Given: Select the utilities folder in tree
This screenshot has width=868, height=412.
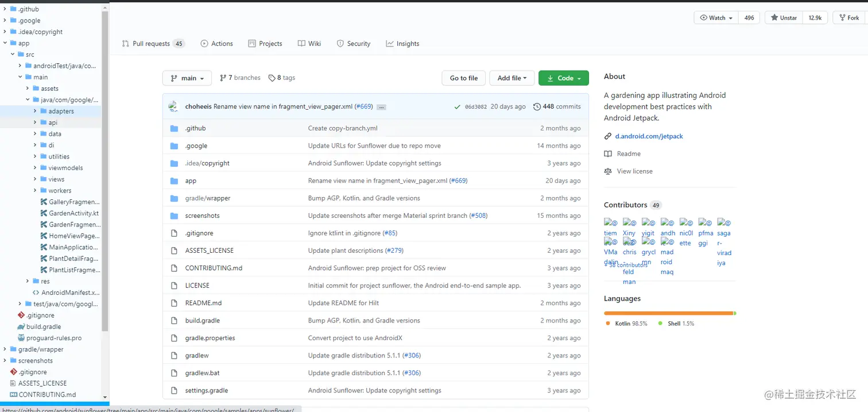Looking at the screenshot, I should [x=59, y=156].
